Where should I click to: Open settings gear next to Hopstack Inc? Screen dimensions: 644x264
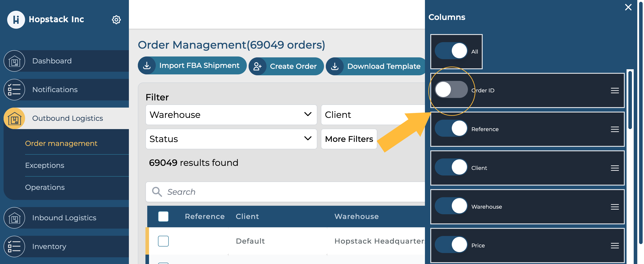click(x=116, y=19)
